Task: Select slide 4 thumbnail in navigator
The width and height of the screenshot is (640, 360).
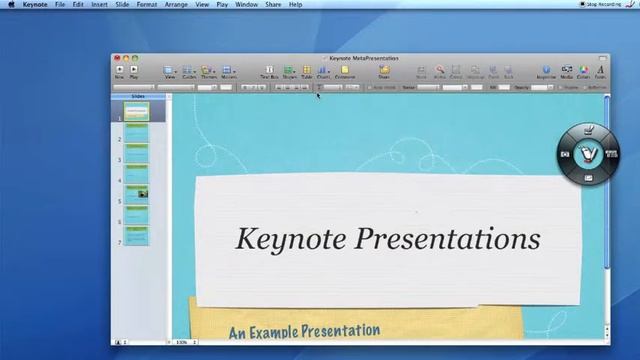Action: click(136, 174)
